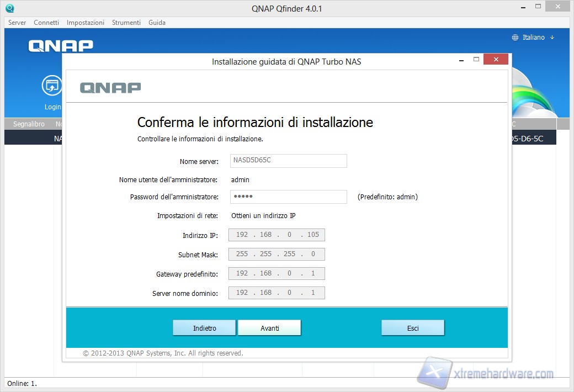This screenshot has width=574, height=392.
Task: Focus the administrator password field
Action: point(288,197)
